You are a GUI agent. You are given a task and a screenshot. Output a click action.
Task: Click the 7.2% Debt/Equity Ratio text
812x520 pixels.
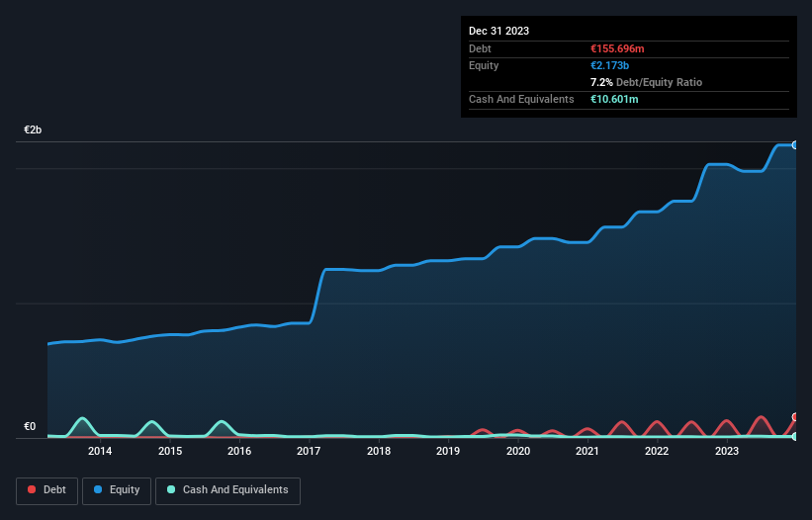point(646,82)
